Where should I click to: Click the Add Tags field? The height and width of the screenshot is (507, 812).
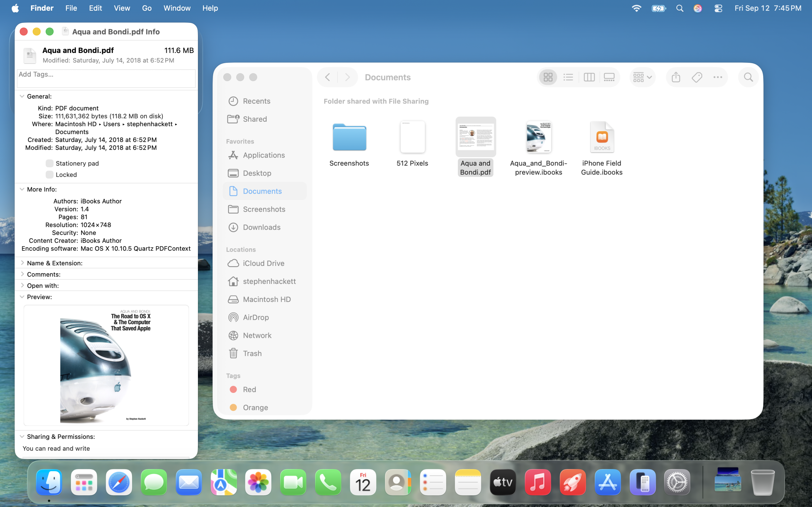(x=106, y=79)
